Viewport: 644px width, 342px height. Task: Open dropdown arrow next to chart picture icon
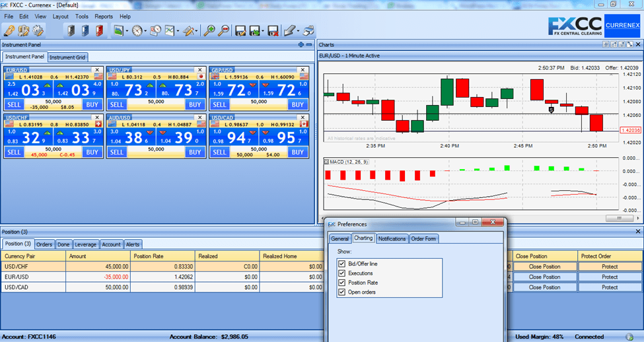point(127,31)
